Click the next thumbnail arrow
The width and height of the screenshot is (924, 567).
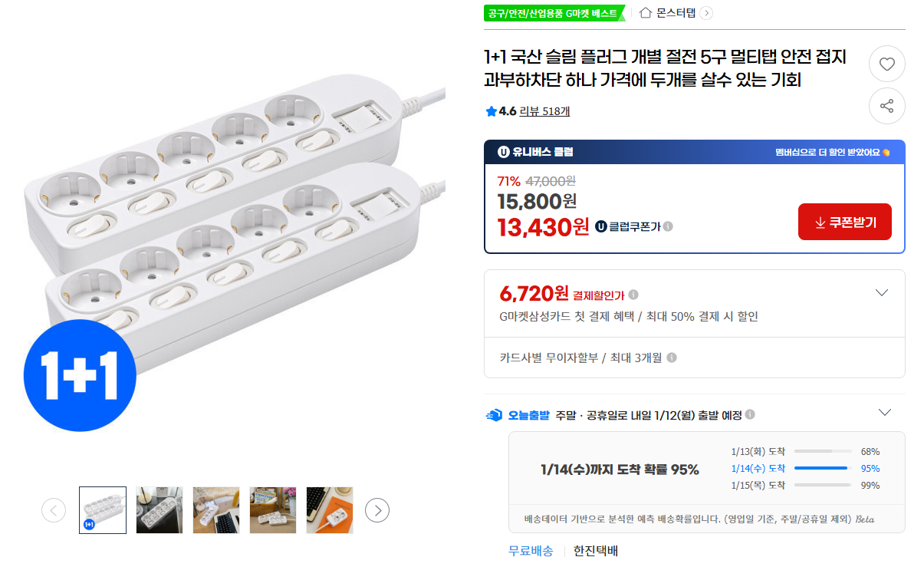coord(377,509)
